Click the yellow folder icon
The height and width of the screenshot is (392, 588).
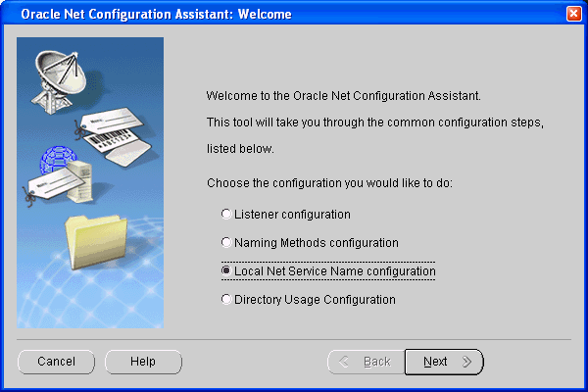(x=94, y=240)
